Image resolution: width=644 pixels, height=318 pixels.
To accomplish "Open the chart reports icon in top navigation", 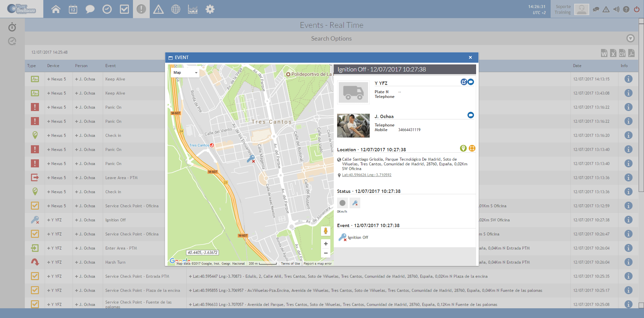I will (193, 9).
